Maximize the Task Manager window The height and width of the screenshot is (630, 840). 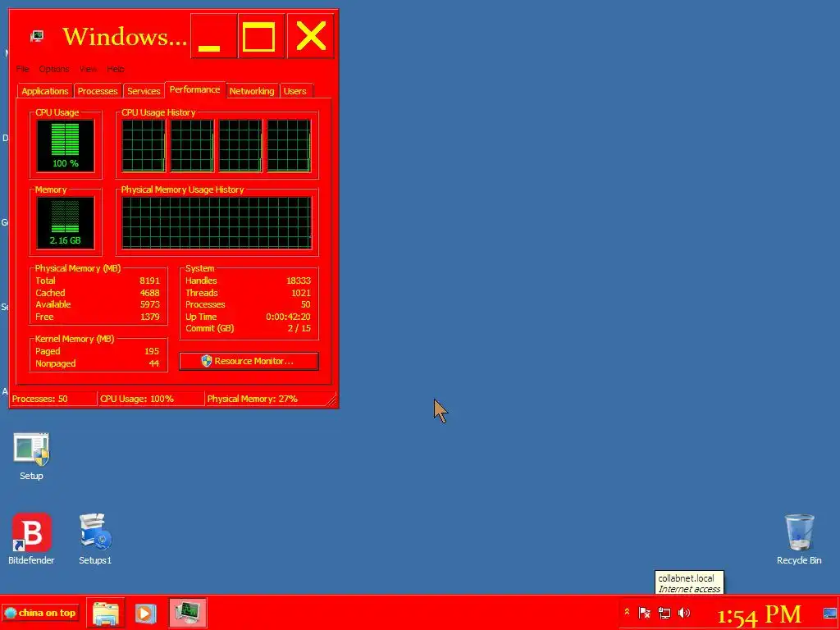pos(261,36)
